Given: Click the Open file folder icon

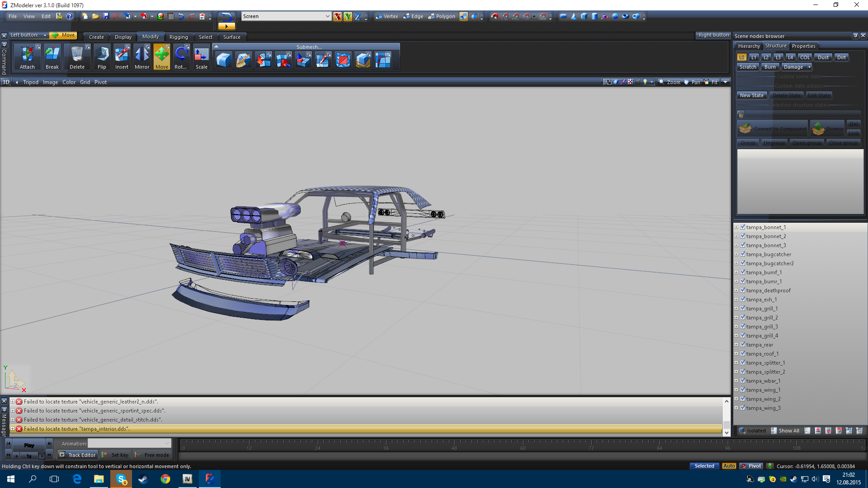Looking at the screenshot, I should click(x=95, y=16).
